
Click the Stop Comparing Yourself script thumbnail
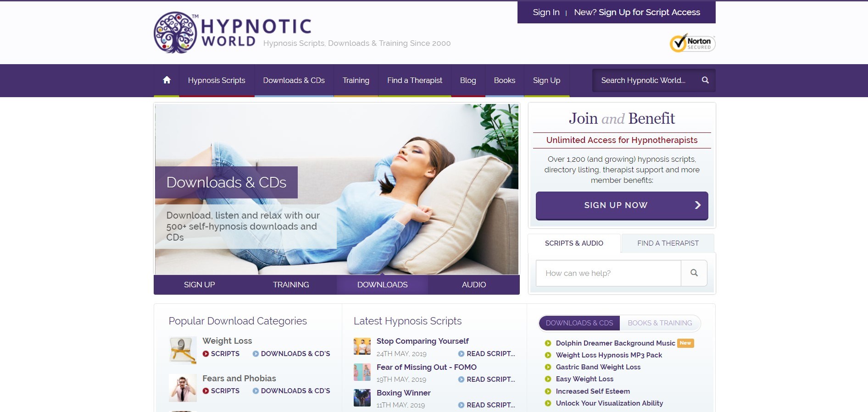[362, 346]
